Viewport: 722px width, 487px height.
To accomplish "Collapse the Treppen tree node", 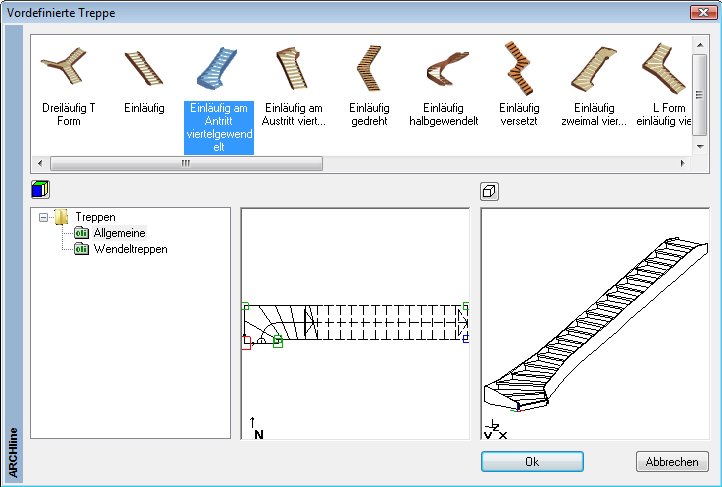I will pos(44,217).
